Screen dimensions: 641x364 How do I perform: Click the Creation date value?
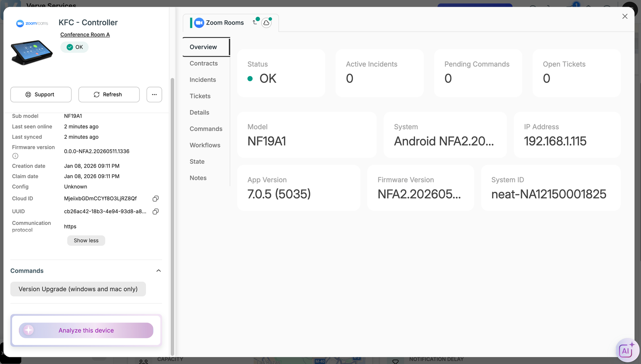[92, 166]
